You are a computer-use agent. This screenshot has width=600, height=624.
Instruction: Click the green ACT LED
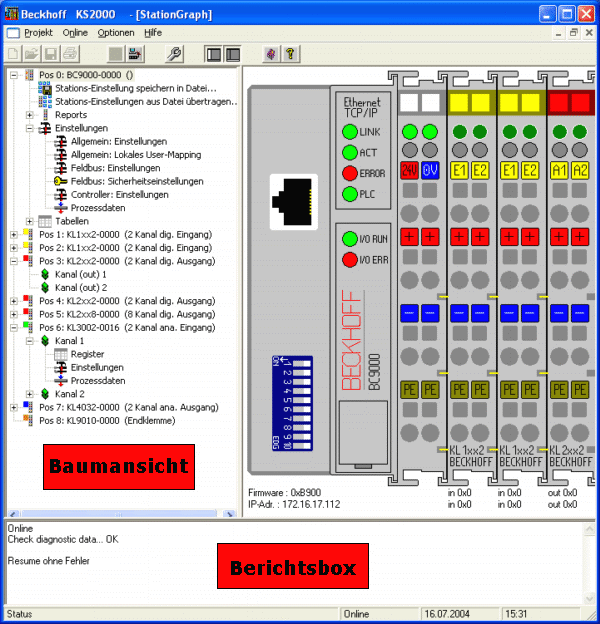[350, 152]
